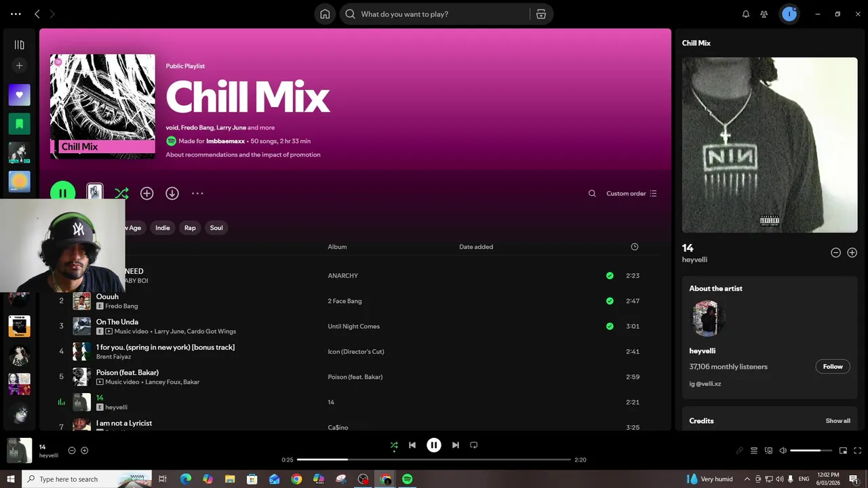Sort by the Date added column header
The image size is (868, 488).
pos(476,247)
